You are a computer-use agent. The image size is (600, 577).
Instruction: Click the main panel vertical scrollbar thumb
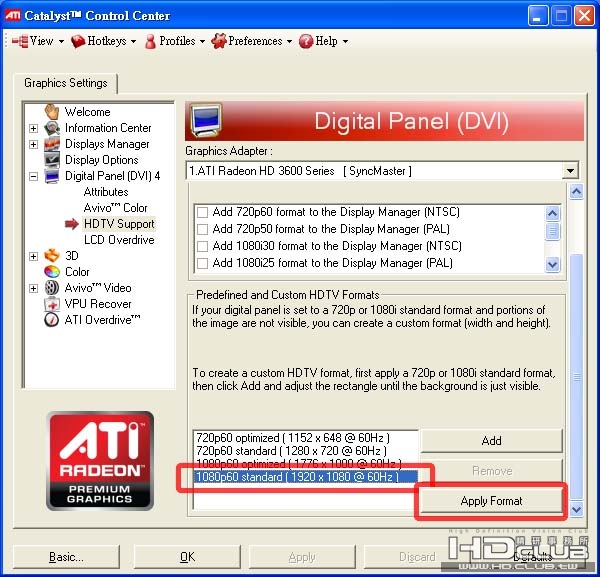[576, 377]
